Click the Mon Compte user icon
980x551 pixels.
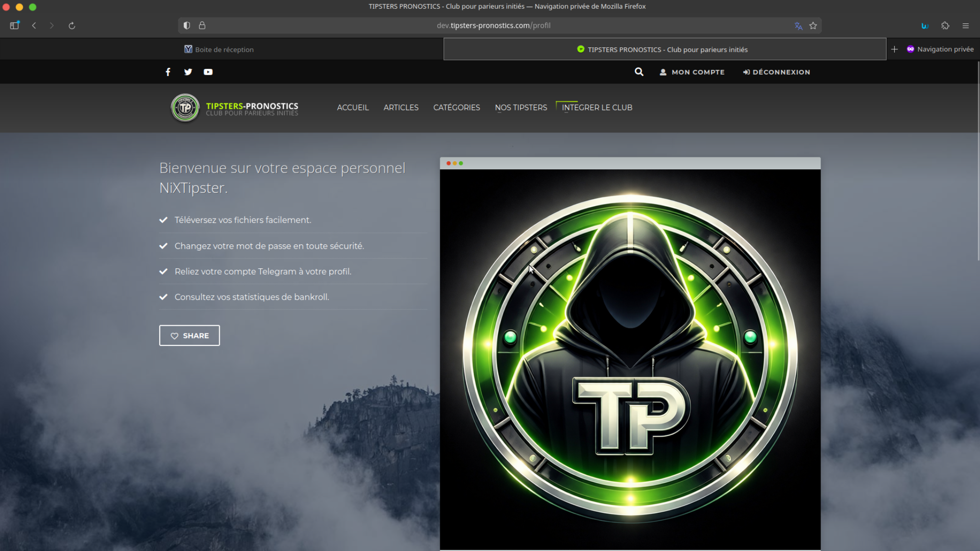(663, 72)
